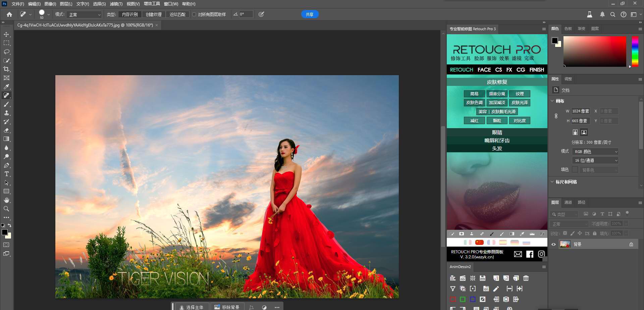Image resolution: width=644 pixels, height=310 pixels.
Task: Switch to the FACE tab in Retouch Pro
Action: pyautogui.click(x=484, y=70)
